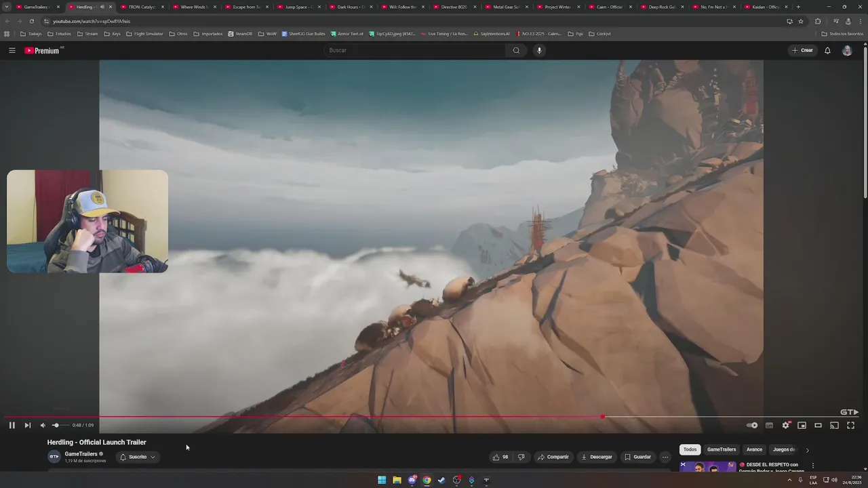Open the GameTrailers channel avatar
Screen dimensions: 868x488
coord(54,457)
